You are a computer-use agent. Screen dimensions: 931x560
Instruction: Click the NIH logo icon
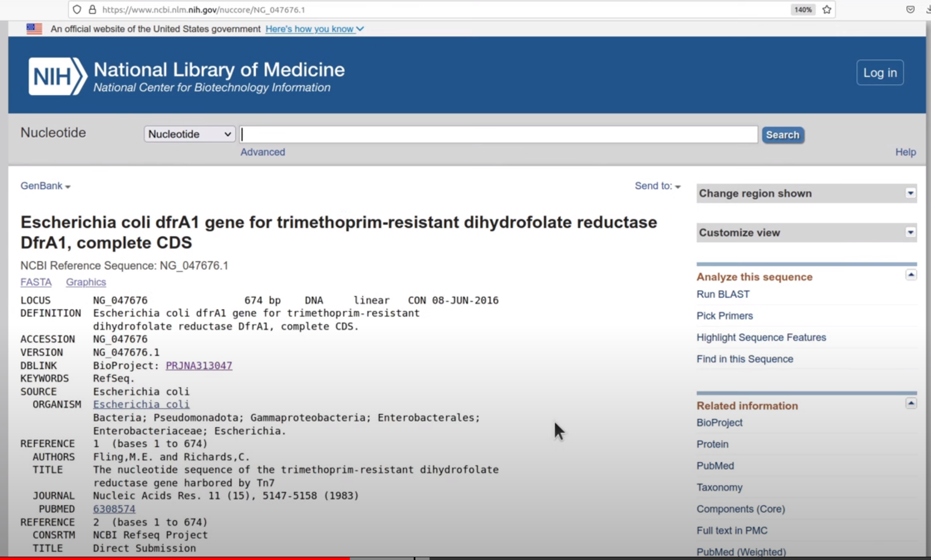pos(57,76)
